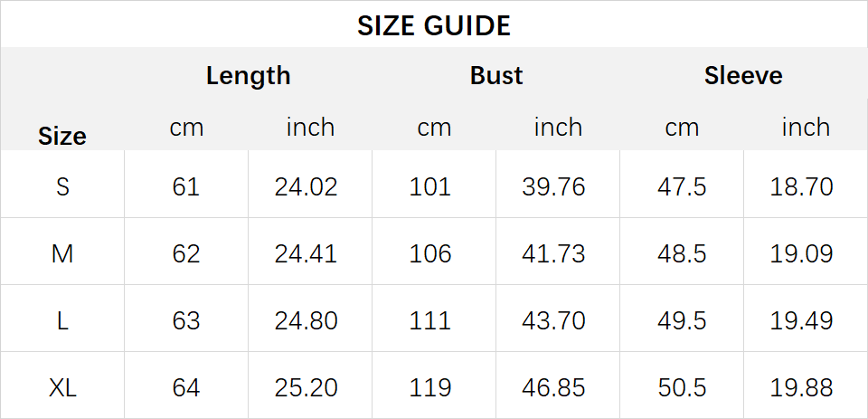Select the M size row label

[62, 253]
